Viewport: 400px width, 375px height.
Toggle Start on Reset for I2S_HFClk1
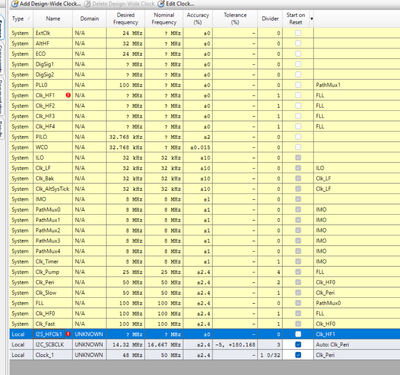coord(298,334)
